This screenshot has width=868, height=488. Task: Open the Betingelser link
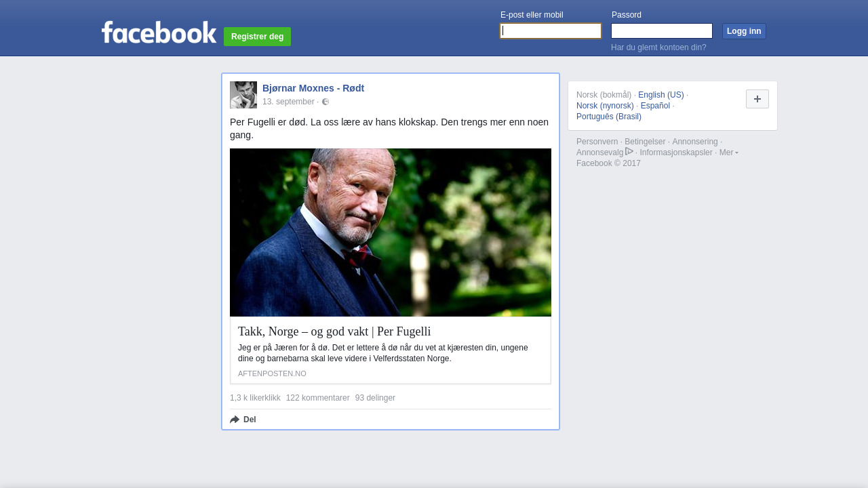645,142
